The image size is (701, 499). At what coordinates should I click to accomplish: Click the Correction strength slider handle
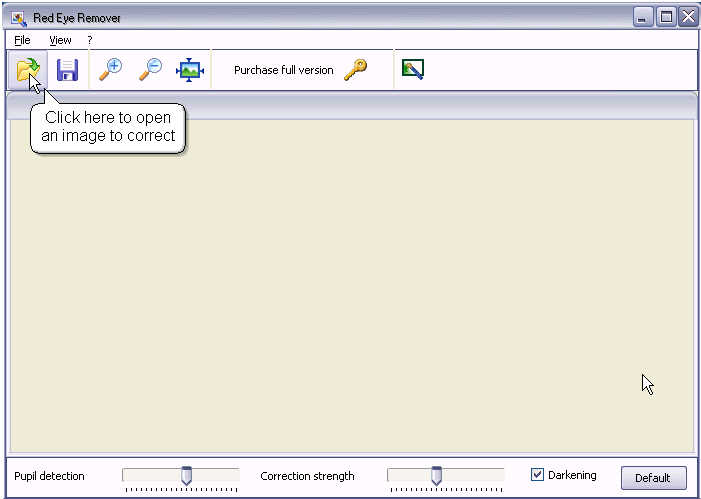437,476
